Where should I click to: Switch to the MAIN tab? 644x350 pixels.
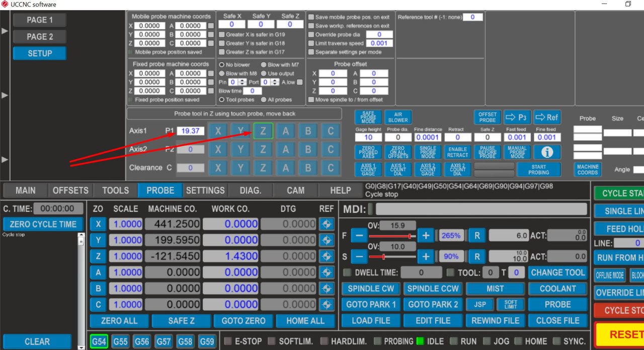click(25, 191)
